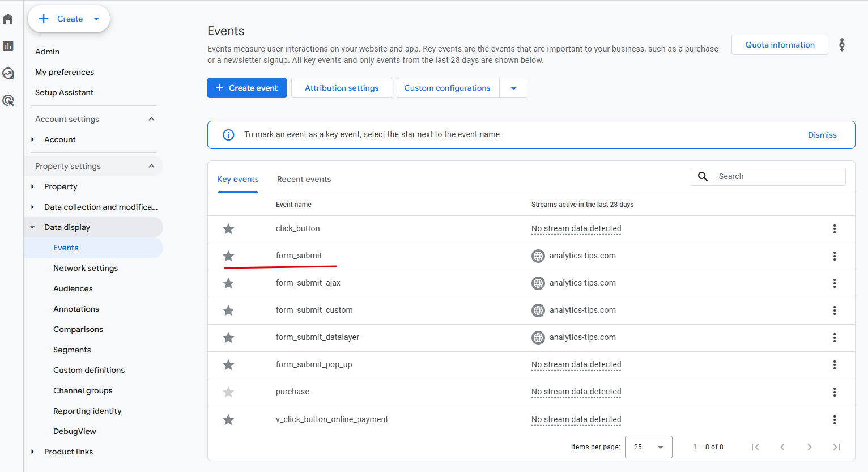
Task: Unstar the click_button key event
Action: (228, 229)
